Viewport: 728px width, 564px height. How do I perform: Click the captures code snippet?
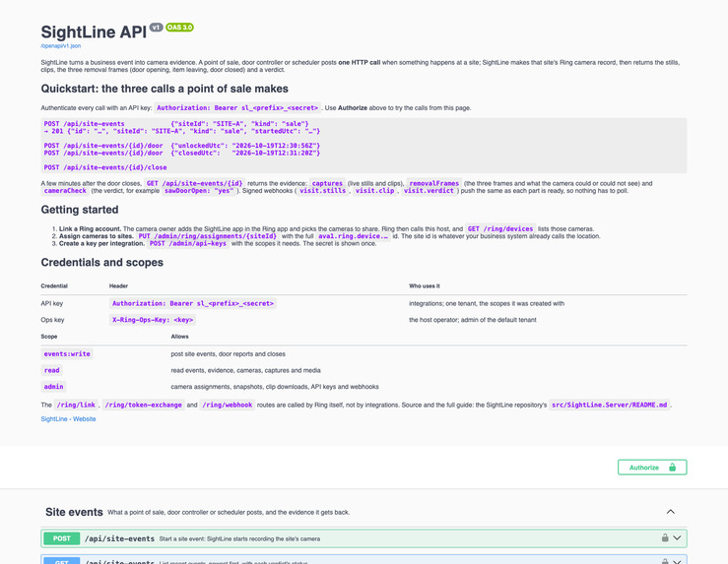click(x=327, y=183)
